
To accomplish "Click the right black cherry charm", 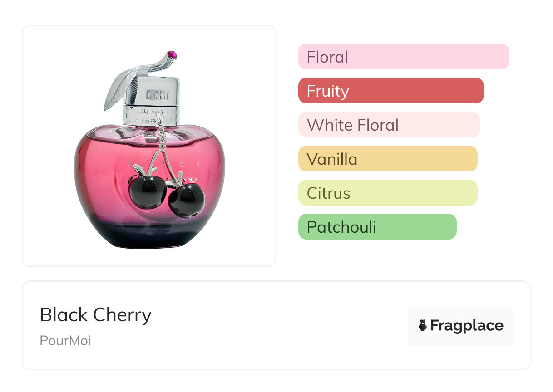I will (x=187, y=200).
